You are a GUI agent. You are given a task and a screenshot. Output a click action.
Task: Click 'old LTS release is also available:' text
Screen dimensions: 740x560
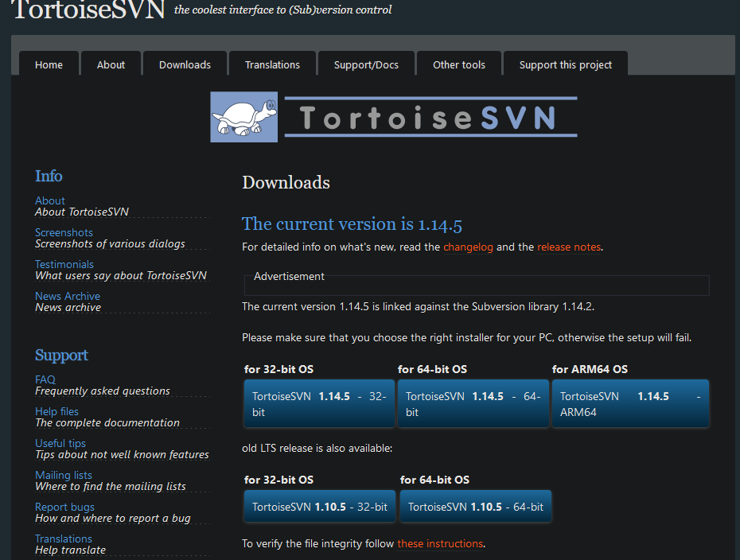coord(317,448)
